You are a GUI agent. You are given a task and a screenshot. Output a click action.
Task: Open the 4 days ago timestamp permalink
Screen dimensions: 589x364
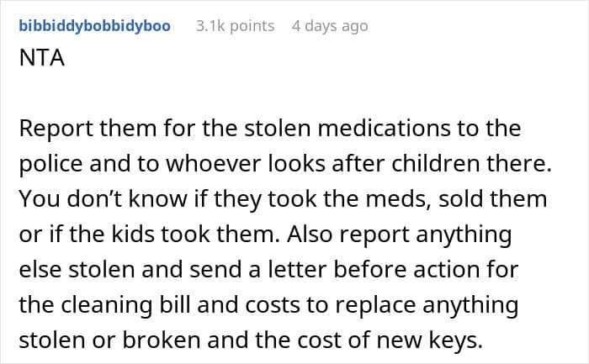coord(330,26)
